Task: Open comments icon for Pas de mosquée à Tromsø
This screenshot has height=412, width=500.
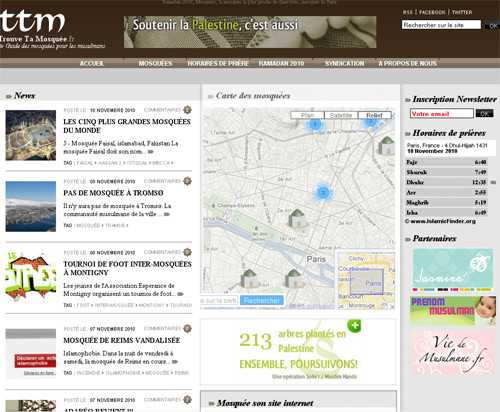Action: click(187, 181)
